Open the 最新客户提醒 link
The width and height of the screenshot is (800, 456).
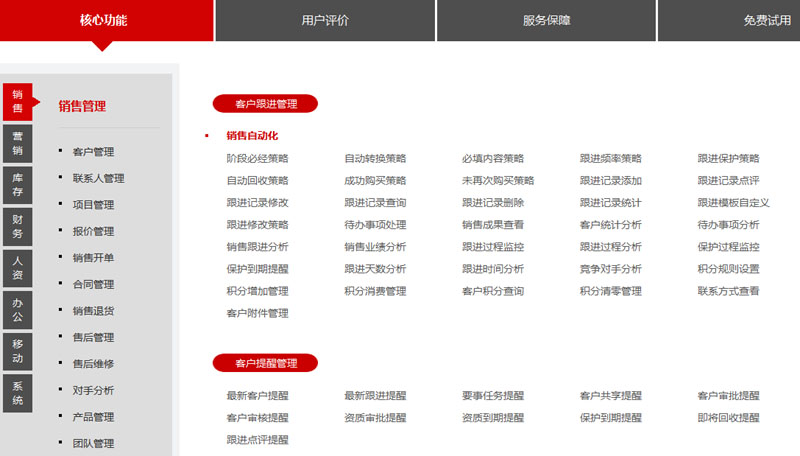click(257, 396)
